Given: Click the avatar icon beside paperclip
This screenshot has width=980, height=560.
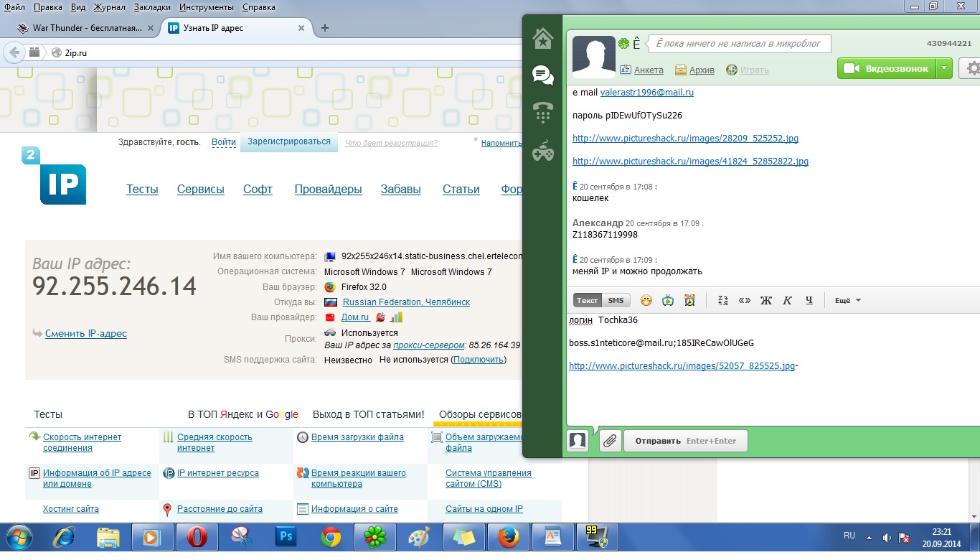Looking at the screenshot, I should click(578, 441).
